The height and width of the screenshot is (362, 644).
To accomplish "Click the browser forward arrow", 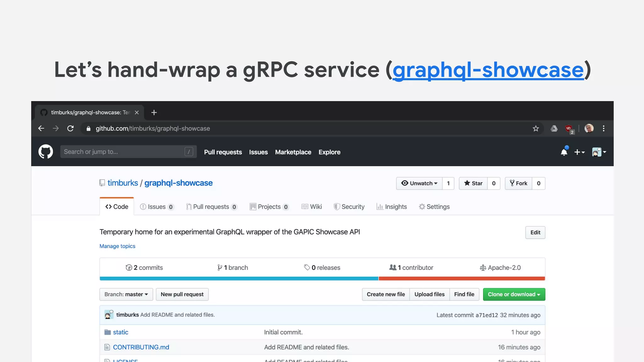I will [x=56, y=128].
